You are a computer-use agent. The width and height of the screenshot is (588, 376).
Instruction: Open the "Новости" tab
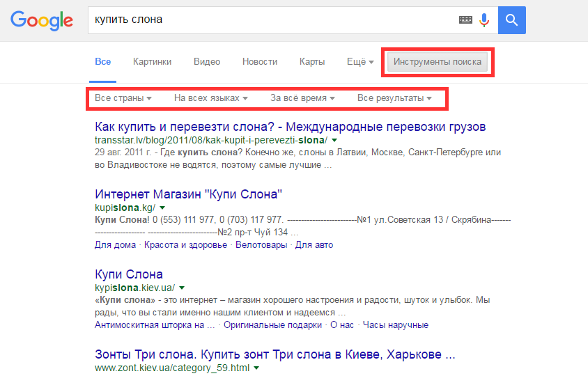260,61
